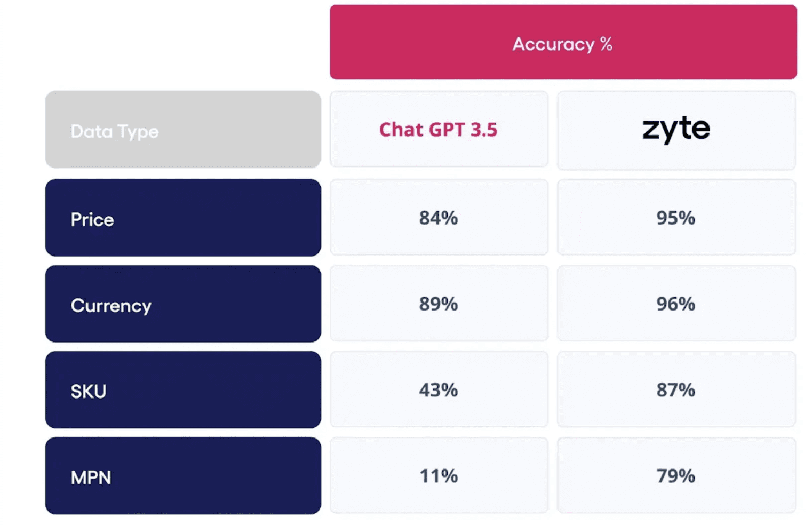Select the 79% MPN accuracy cell
Image resolution: width=812 pixels, height=525 pixels.
point(675,476)
